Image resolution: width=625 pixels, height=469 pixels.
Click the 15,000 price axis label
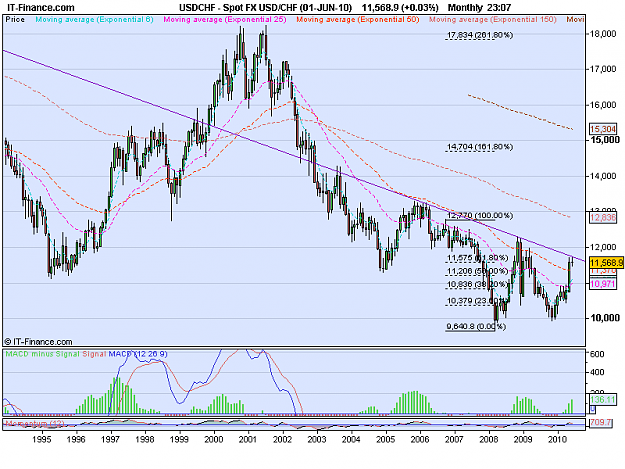click(605, 140)
